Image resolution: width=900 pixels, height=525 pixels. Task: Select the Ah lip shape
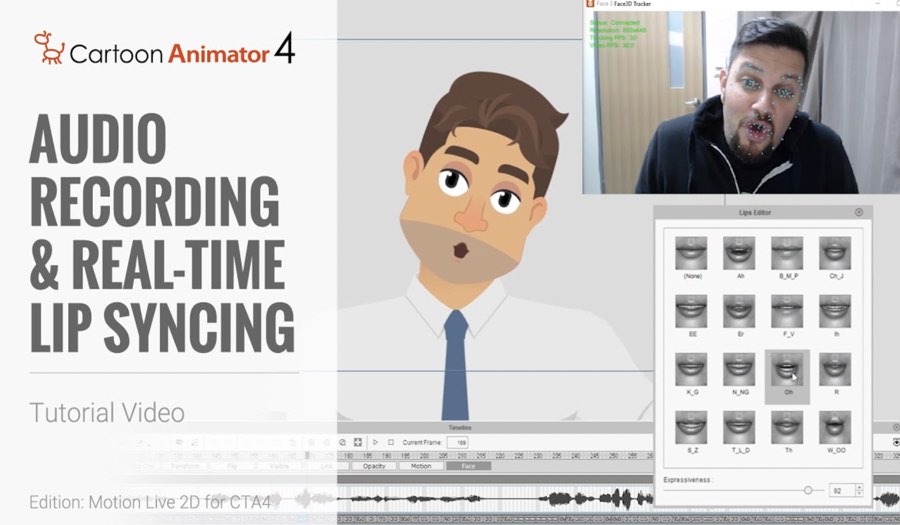(739, 253)
